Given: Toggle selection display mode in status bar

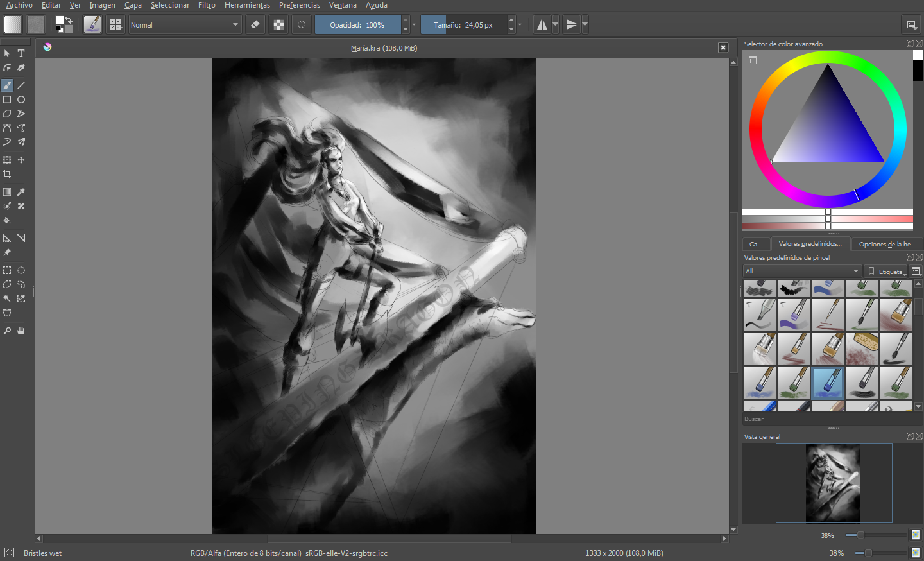Looking at the screenshot, I should [9, 553].
